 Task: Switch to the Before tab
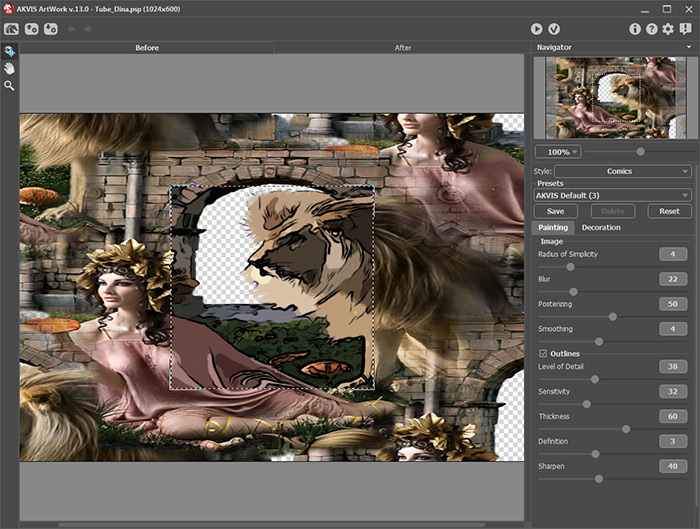[147, 48]
